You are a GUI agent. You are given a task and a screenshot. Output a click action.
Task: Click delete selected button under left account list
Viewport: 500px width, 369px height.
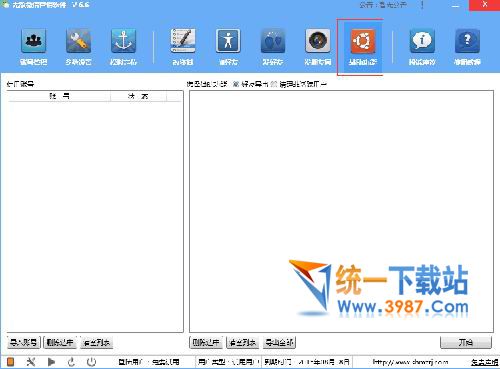point(60,342)
